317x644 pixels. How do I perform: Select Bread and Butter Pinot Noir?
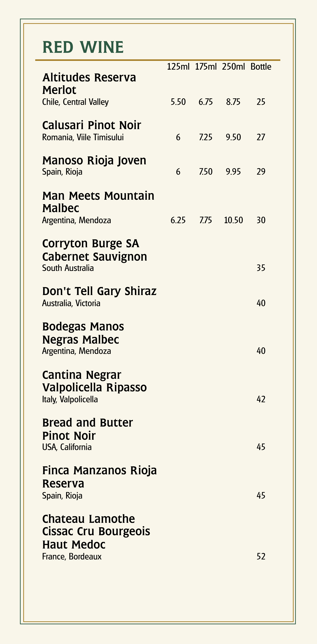pos(87,429)
